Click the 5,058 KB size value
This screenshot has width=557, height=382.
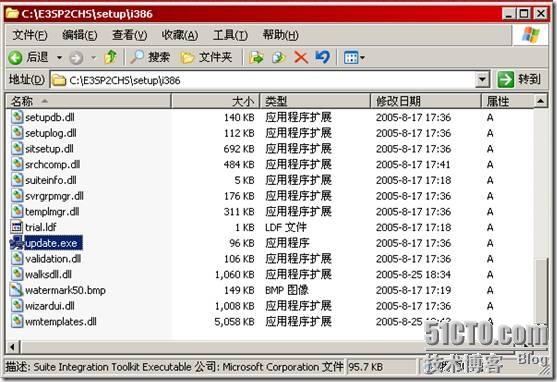234,322
